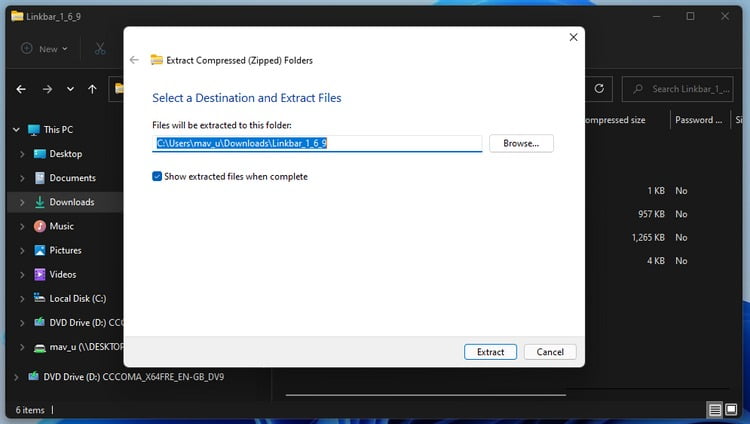Select the DVD Drive (D:) CC entry under This PC
Image resolution: width=750 pixels, height=424 pixels.
coord(78,323)
